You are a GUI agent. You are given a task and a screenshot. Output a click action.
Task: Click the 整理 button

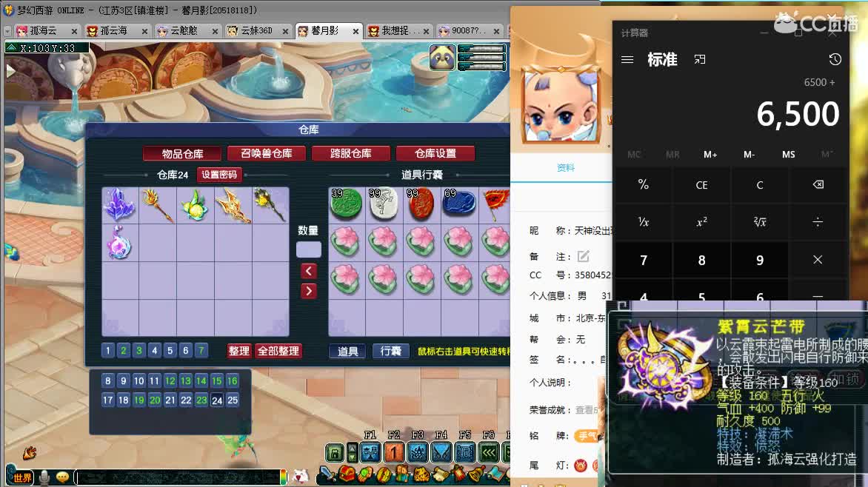pyautogui.click(x=239, y=351)
